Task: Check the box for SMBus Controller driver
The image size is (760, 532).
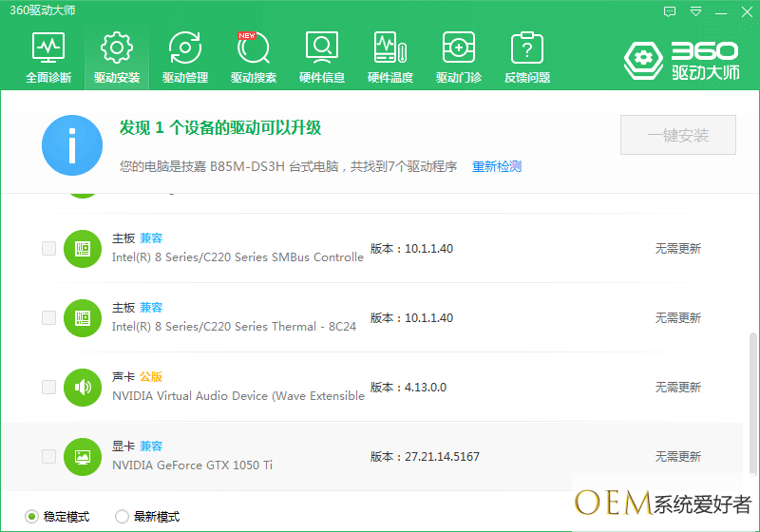Action: pos(48,249)
